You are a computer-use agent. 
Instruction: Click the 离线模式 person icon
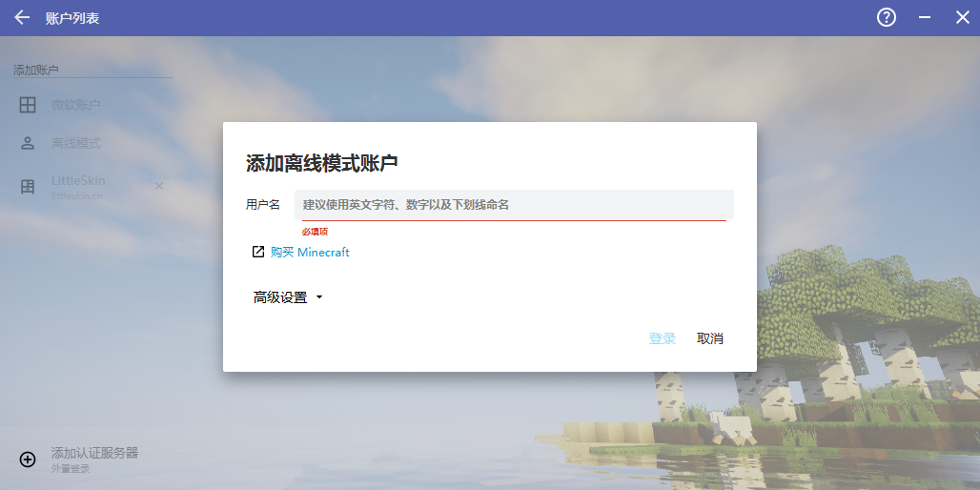tap(28, 144)
